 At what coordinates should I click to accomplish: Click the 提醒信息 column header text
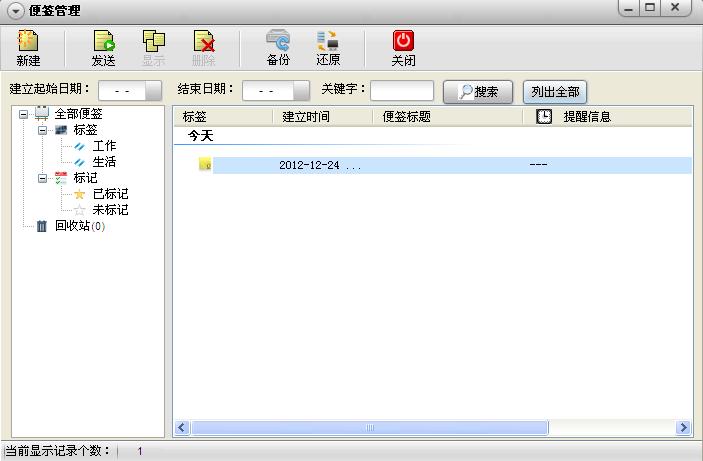point(587,117)
